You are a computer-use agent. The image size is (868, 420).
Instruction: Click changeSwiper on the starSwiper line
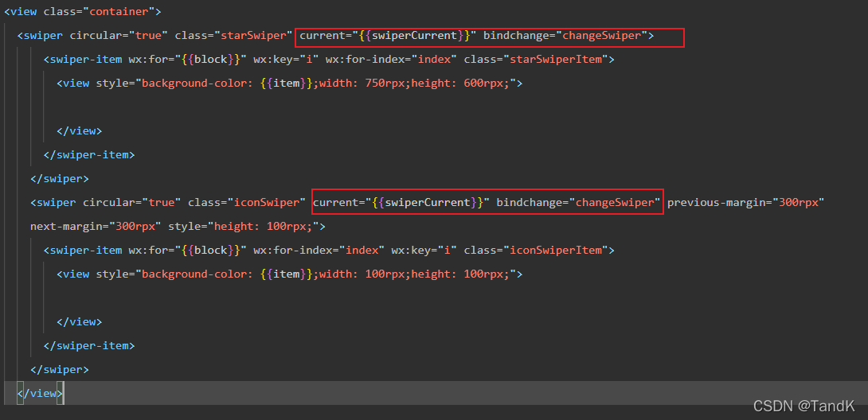(602, 35)
